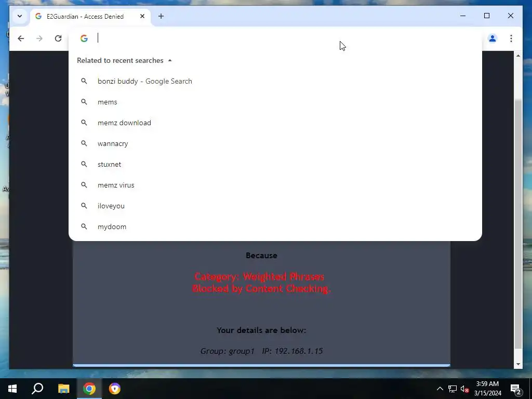Click search icon beside memz download
This screenshot has width=532, height=399.
click(x=84, y=123)
